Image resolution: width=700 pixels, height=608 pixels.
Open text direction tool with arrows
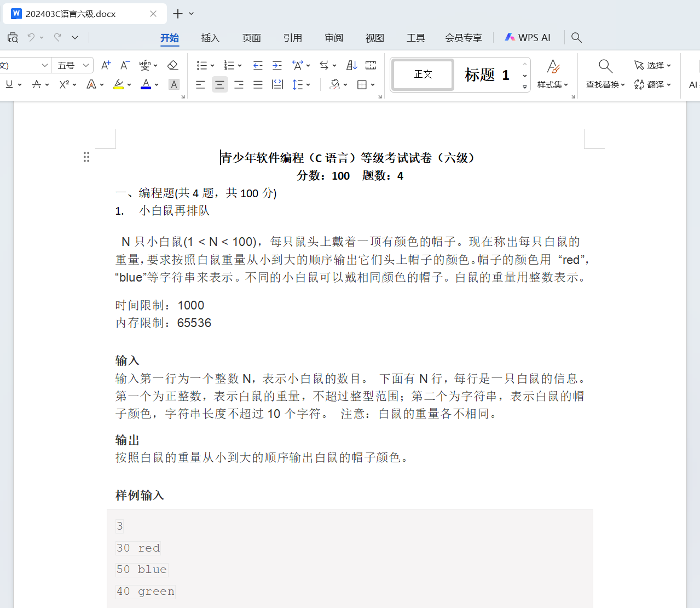tap(325, 65)
